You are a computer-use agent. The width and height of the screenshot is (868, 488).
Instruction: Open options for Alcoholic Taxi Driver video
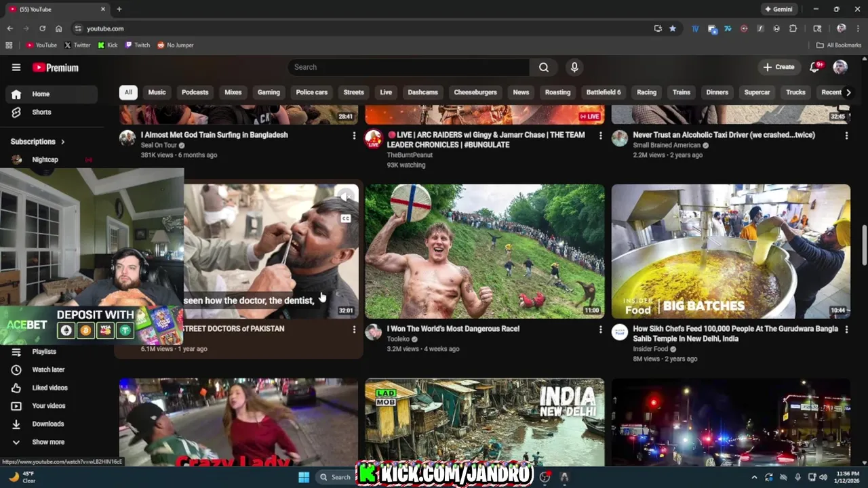(846, 136)
